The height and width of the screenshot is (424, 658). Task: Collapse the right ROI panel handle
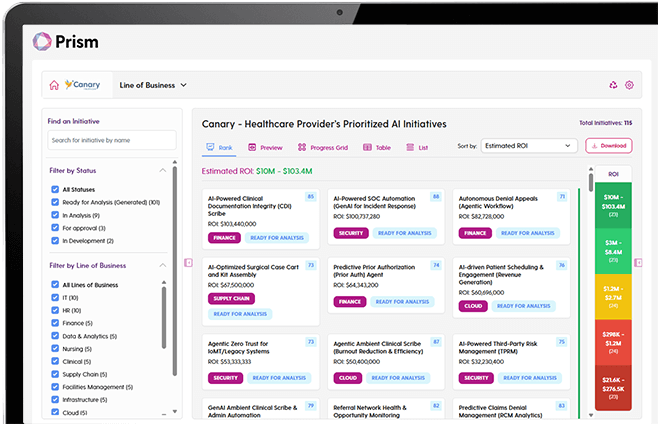click(639, 262)
